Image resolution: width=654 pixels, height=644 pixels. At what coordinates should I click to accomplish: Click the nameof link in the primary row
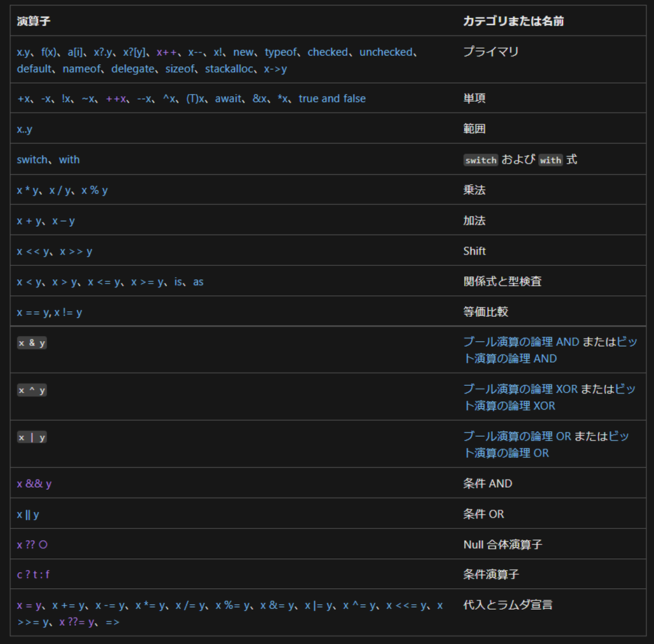[x=82, y=69]
